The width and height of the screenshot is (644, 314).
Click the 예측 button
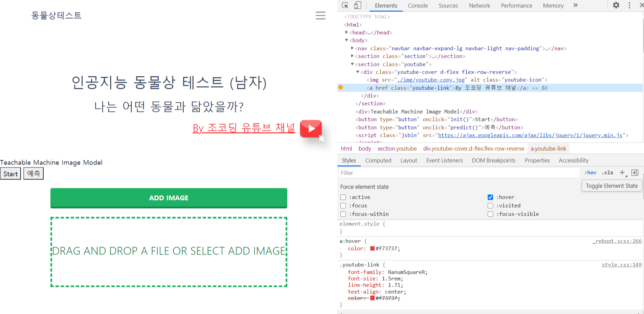point(34,173)
